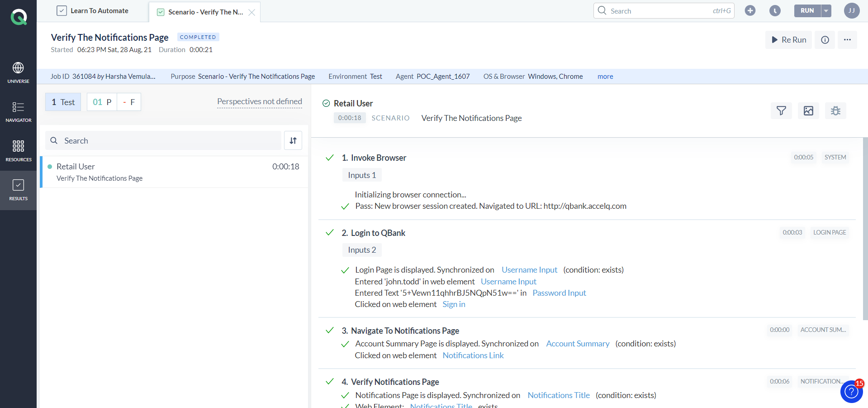
Task: Expand Inputs 2 under Login to QBank
Action: click(x=362, y=250)
